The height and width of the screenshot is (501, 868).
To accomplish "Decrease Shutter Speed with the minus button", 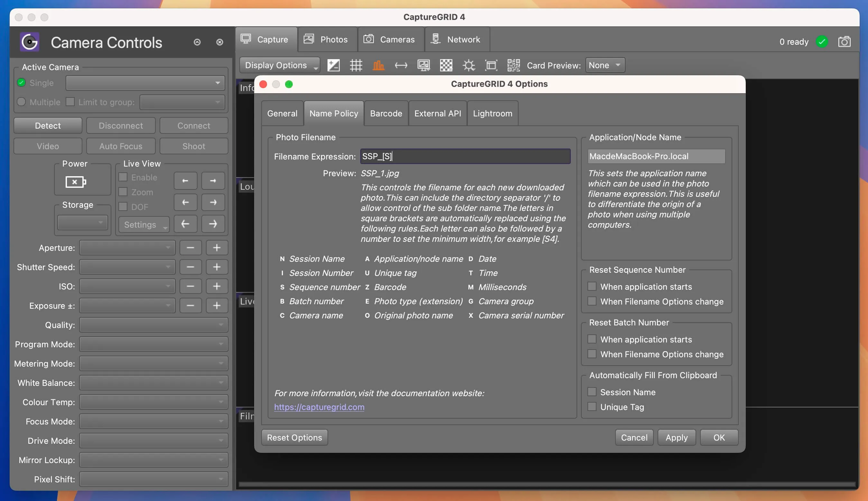I will [x=190, y=267].
